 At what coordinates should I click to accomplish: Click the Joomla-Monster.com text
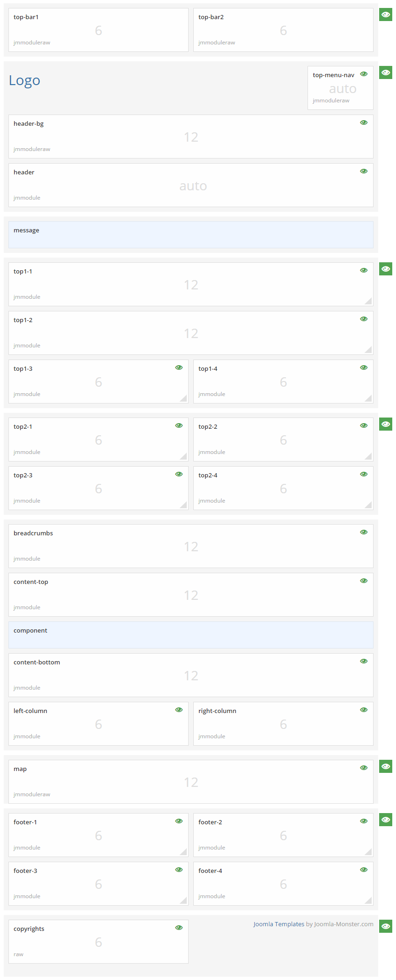tap(344, 924)
